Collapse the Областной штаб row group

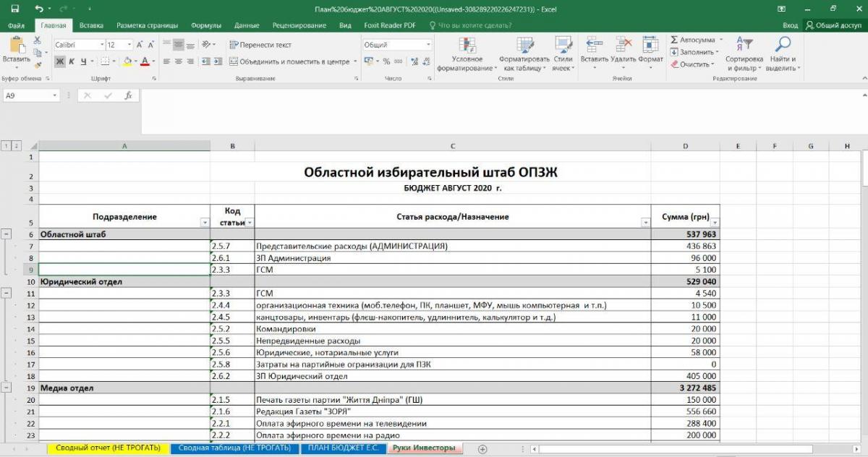(7, 234)
